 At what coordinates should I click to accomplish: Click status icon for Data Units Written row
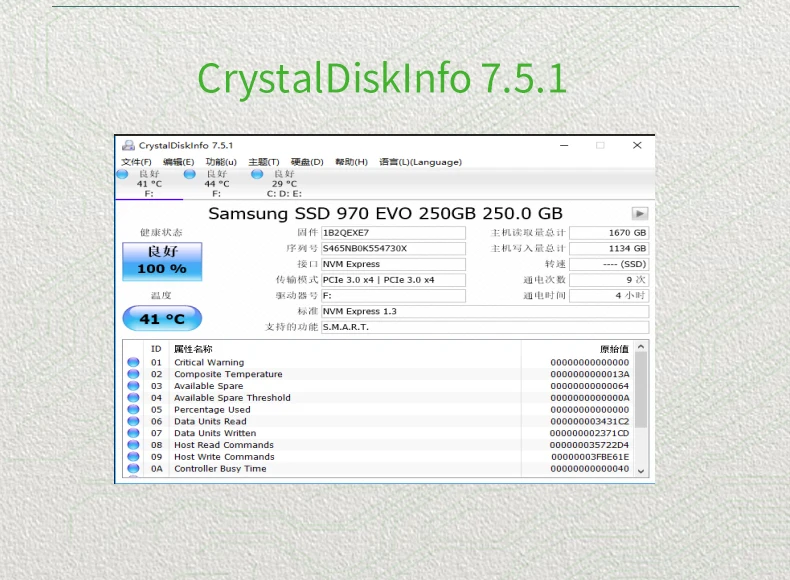(133, 433)
